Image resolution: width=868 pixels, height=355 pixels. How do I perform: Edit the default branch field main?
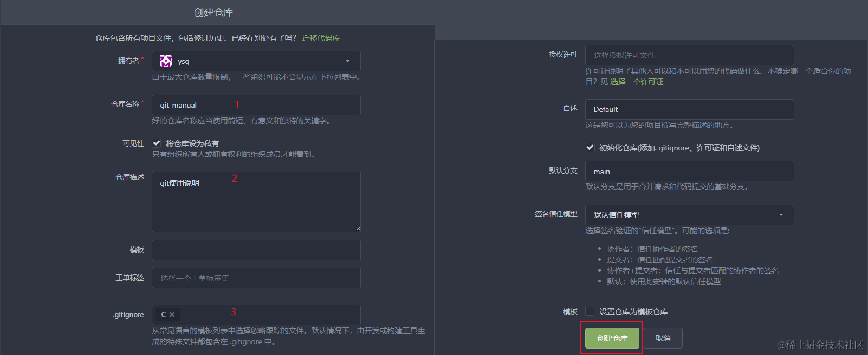point(689,171)
